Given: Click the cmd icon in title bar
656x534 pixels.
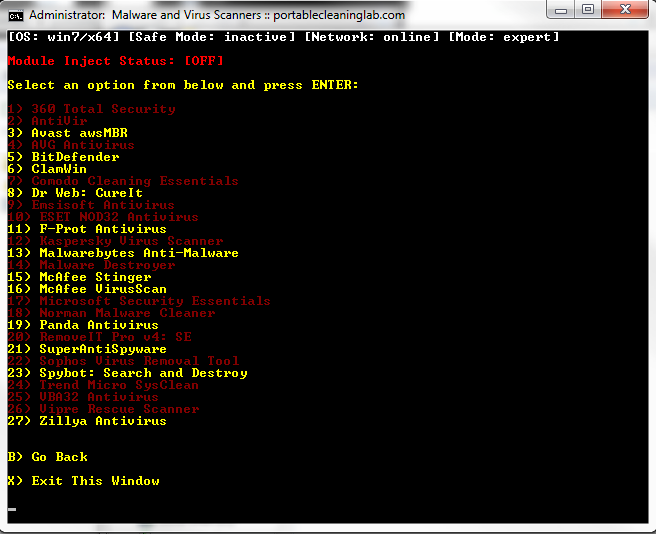Looking at the screenshot, I should click(16, 16).
